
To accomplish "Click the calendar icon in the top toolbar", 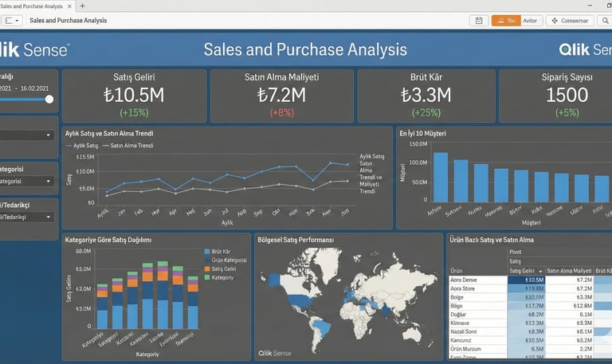I will (479, 21).
